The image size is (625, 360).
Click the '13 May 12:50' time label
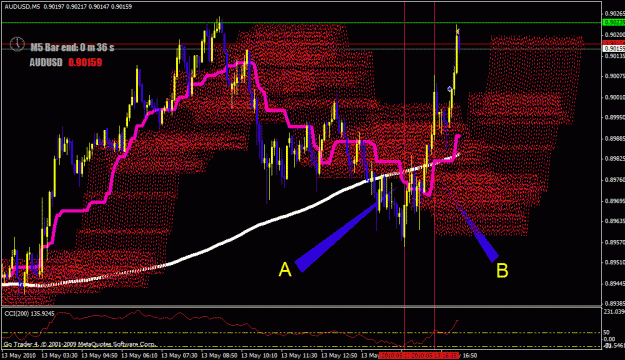click(x=339, y=355)
